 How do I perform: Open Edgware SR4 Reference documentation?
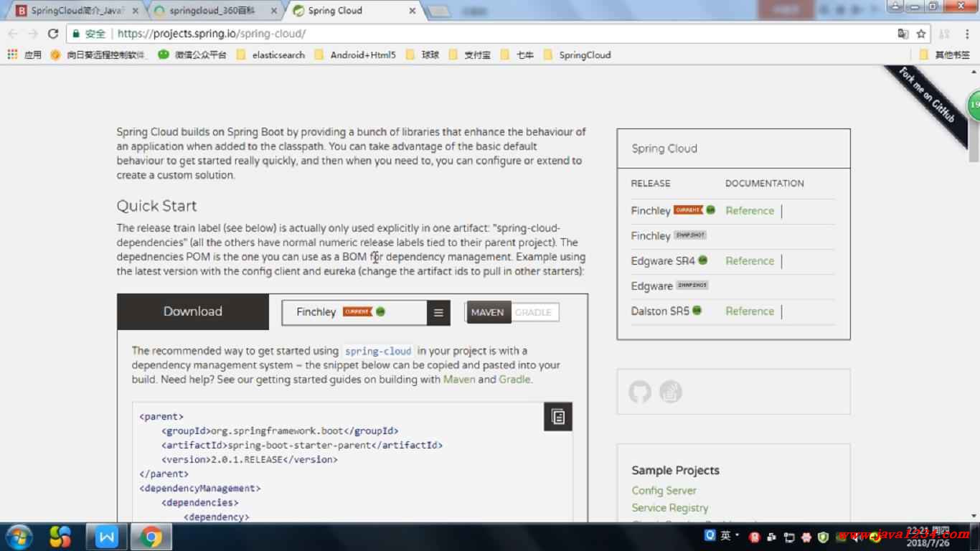[x=750, y=261]
